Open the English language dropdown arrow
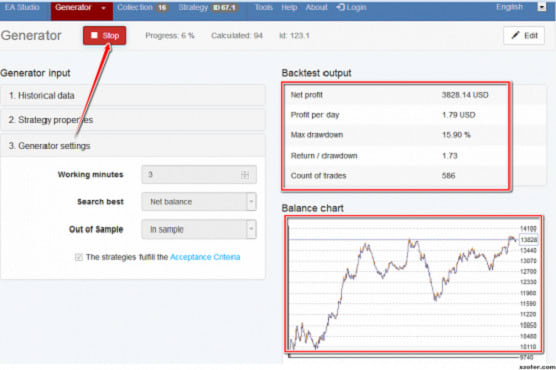556x370 pixels. [x=541, y=7]
